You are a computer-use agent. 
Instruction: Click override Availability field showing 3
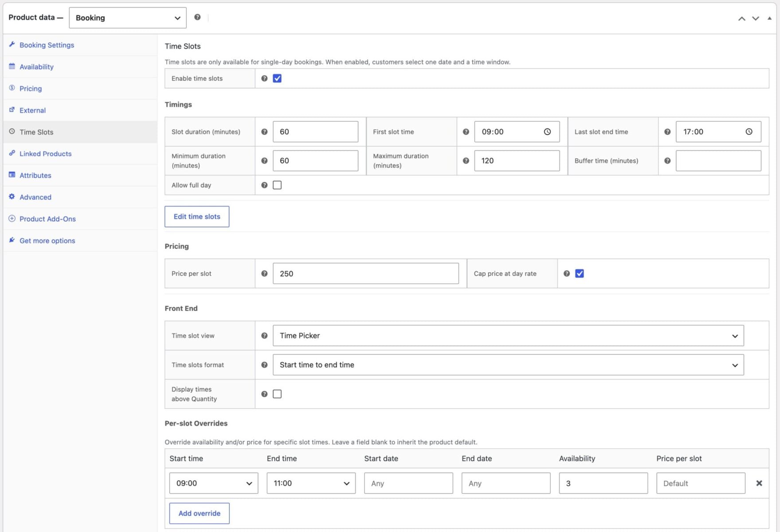click(604, 483)
